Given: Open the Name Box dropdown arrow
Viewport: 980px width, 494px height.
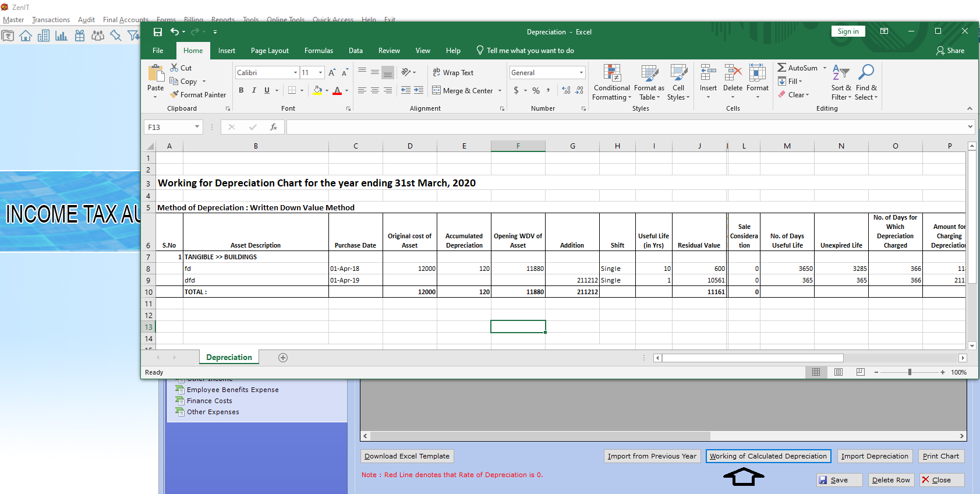Looking at the screenshot, I should (x=197, y=127).
